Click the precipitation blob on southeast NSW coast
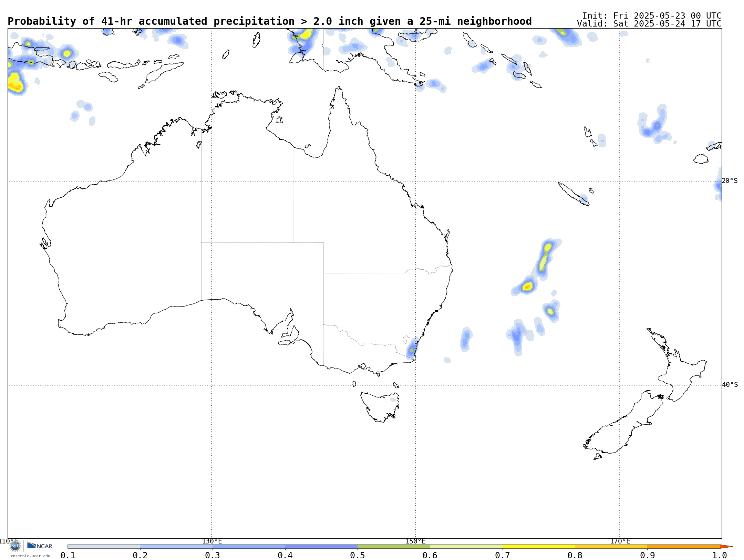 click(x=412, y=349)
